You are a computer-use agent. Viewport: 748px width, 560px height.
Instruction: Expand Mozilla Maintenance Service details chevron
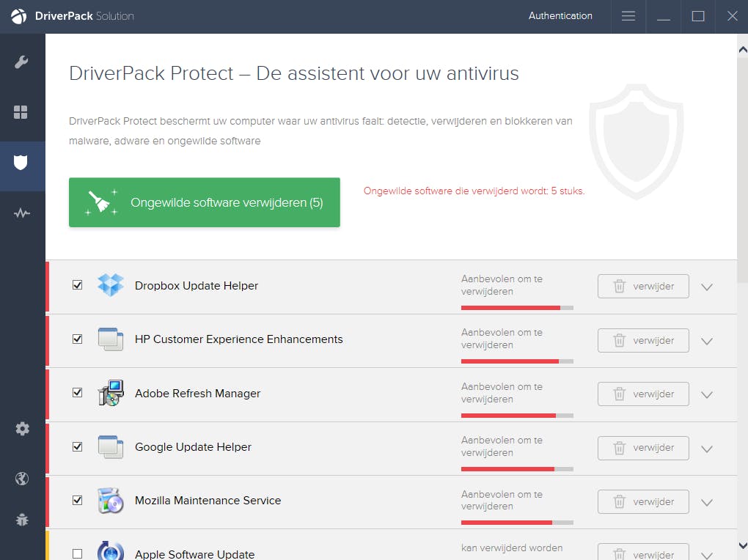pos(707,502)
